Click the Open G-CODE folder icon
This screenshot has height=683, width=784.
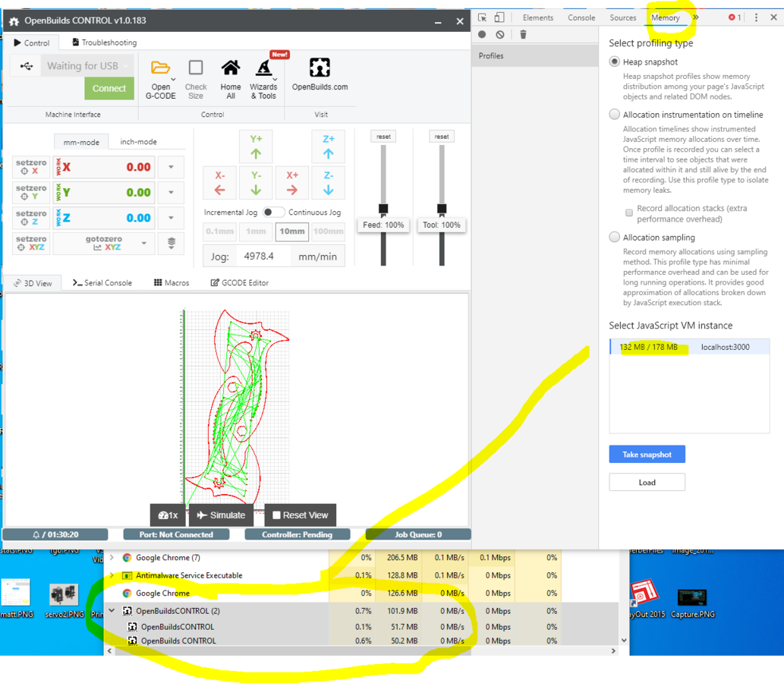coord(160,68)
